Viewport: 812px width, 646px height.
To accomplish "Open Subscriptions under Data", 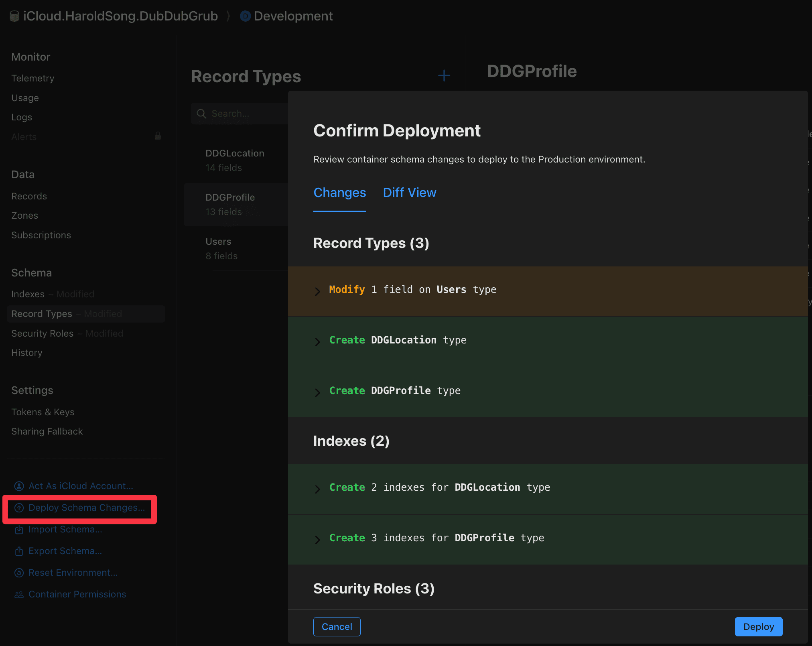I will tap(41, 235).
